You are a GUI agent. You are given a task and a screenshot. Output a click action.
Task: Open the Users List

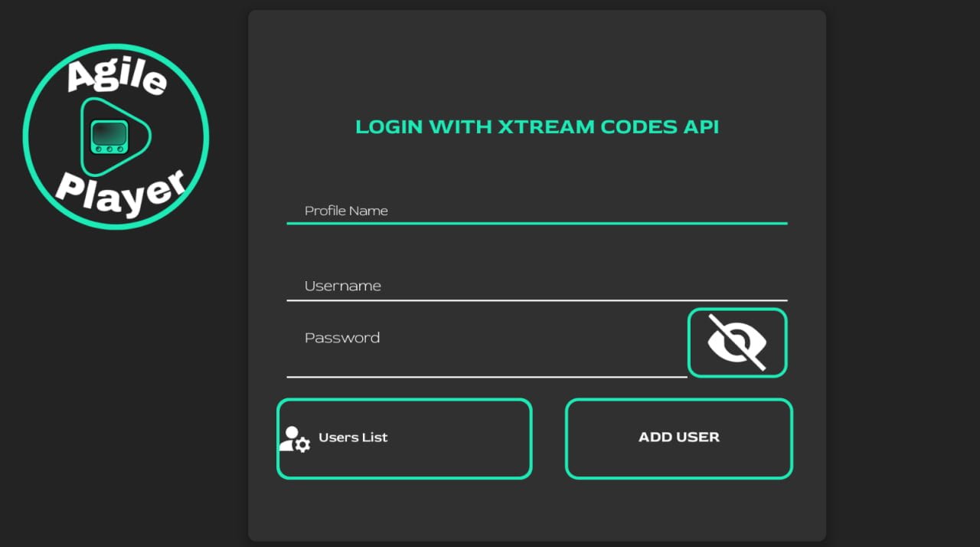pyautogui.click(x=403, y=438)
